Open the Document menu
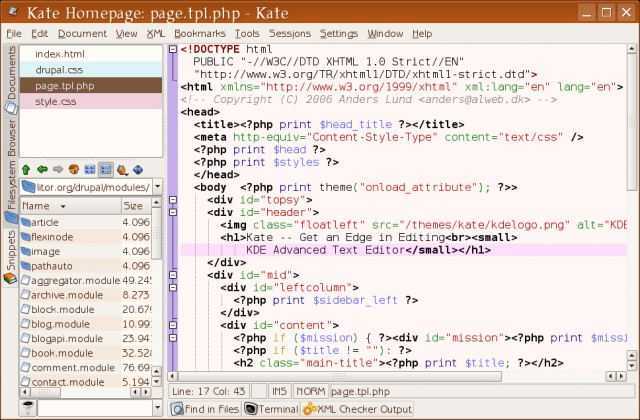 pyautogui.click(x=82, y=34)
